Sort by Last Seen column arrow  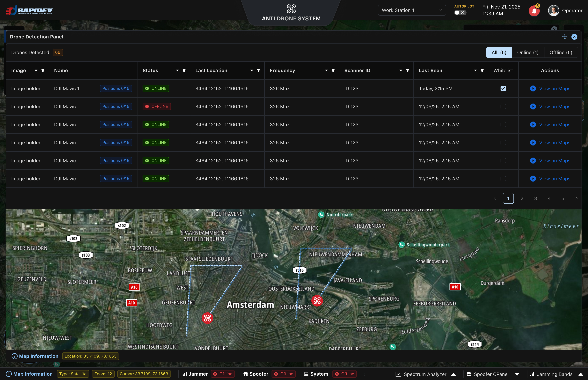point(475,71)
